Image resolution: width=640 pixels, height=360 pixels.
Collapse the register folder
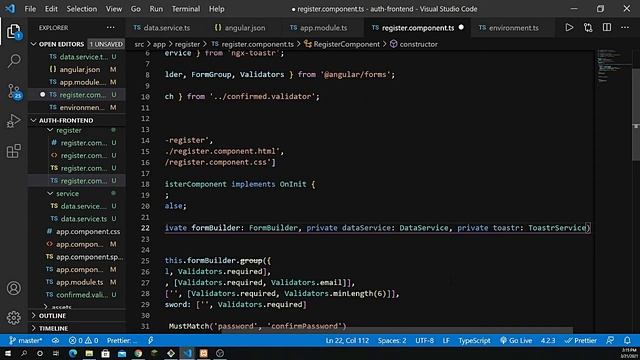[x=69, y=130]
